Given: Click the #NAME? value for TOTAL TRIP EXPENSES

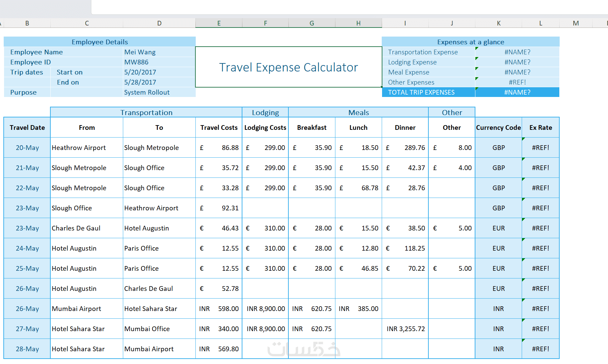Looking at the screenshot, I should pyautogui.click(x=517, y=92).
